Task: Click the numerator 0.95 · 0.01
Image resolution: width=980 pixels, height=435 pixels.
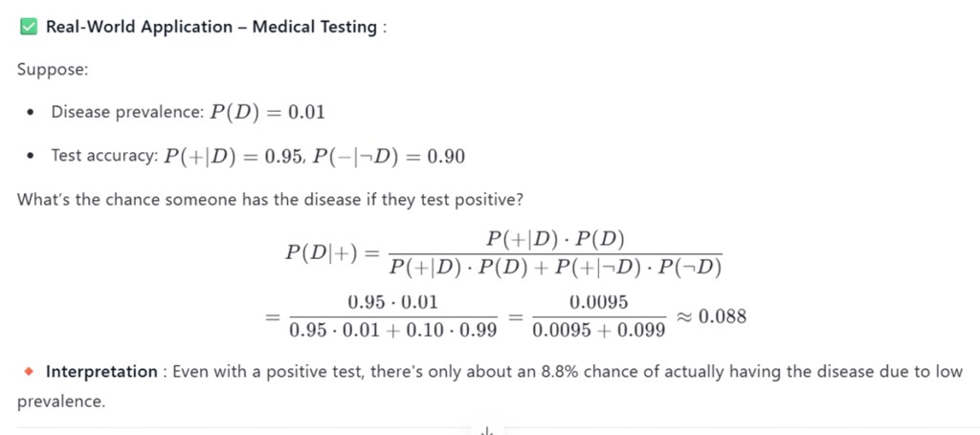Action: 392,302
